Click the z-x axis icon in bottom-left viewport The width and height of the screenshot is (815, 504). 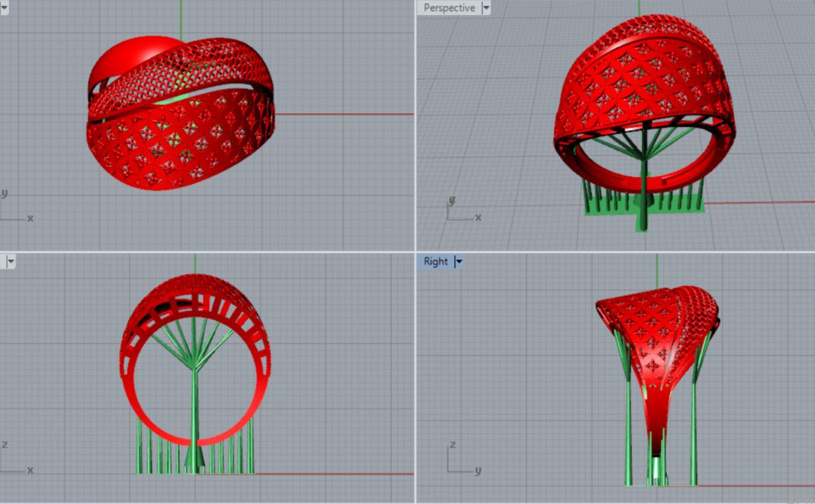15,459
